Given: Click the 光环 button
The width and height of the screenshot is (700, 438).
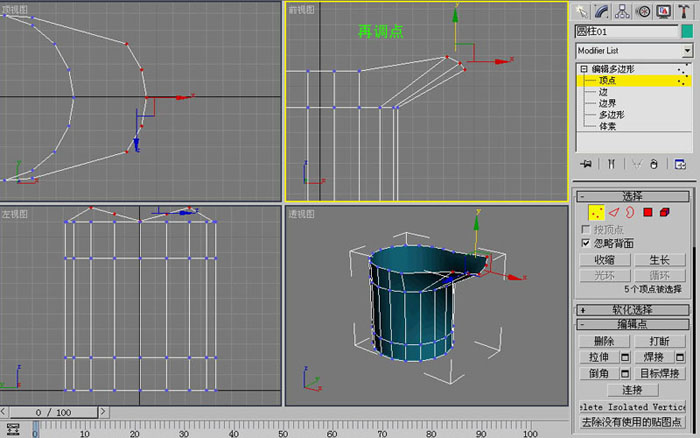Looking at the screenshot, I should pos(605,275).
